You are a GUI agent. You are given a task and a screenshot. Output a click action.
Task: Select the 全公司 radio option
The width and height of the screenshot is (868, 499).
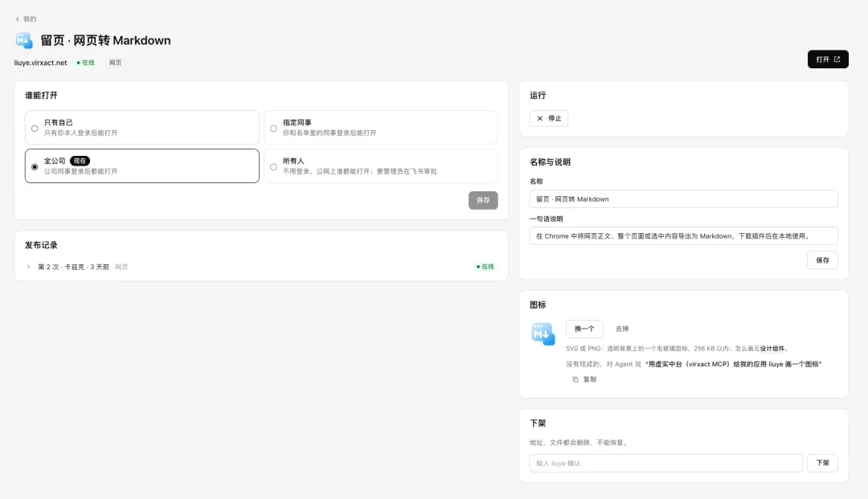pyautogui.click(x=35, y=167)
